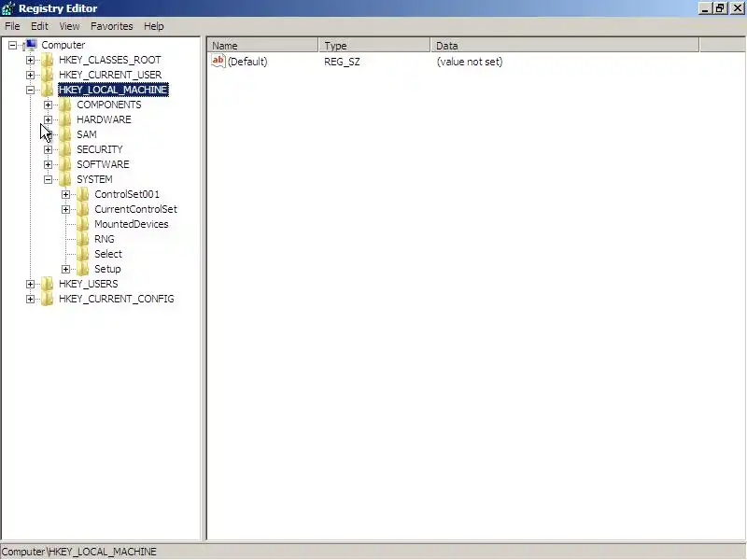
Task: Expand the SECURITY key
Action: (48, 149)
